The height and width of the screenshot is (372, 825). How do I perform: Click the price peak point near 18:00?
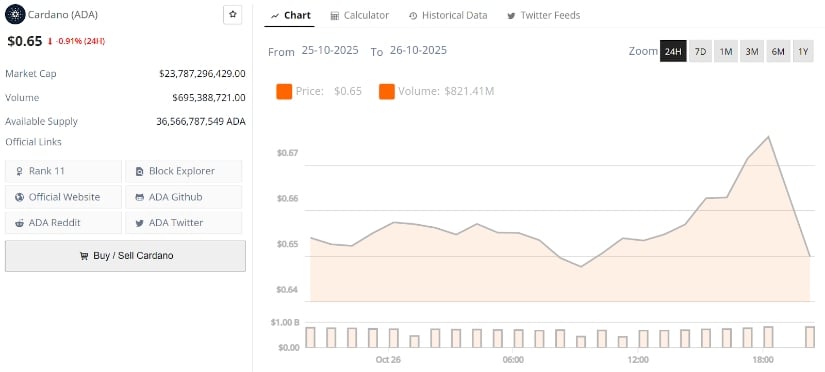pos(769,137)
